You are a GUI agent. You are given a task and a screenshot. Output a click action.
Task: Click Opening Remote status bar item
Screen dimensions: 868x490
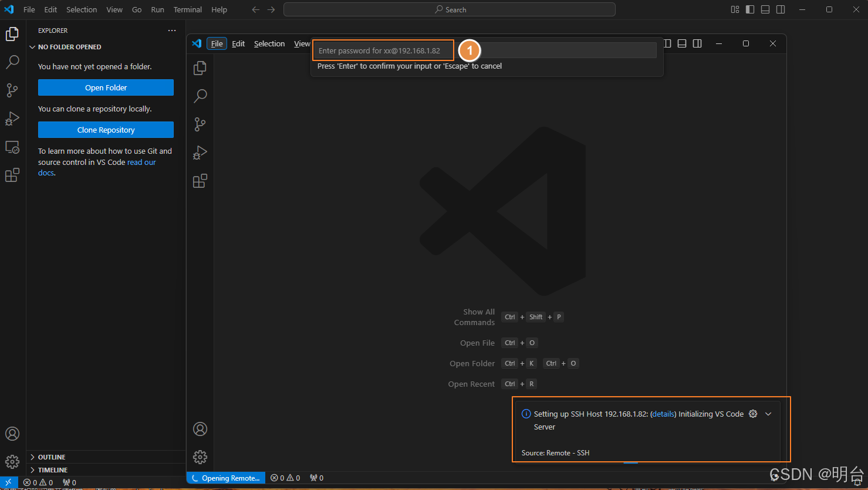226,478
